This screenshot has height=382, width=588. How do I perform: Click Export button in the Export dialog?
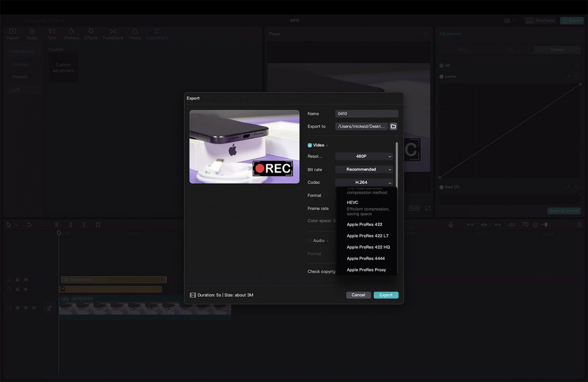click(386, 295)
